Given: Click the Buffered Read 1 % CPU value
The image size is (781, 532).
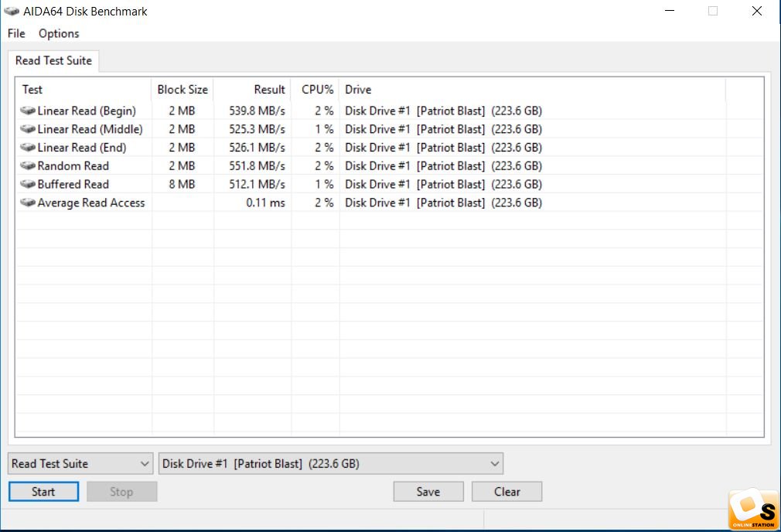Looking at the screenshot, I should point(324,184).
